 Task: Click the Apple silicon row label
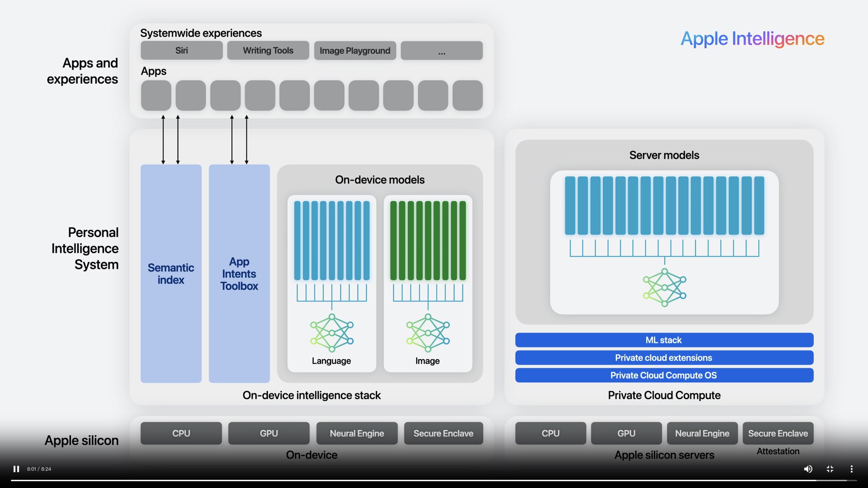pos(81,441)
